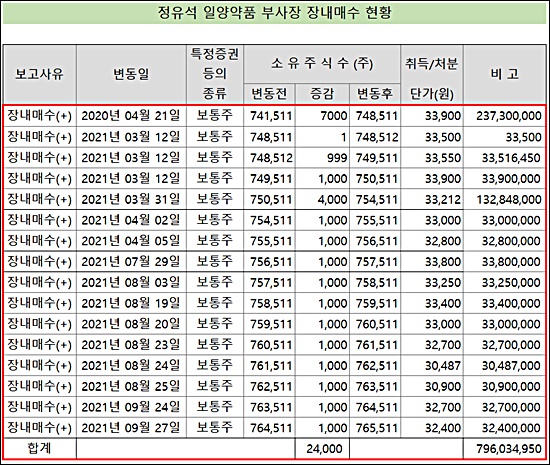Select the unit price 33,212
Image resolution: width=550 pixels, height=465 pixels.
pyautogui.click(x=443, y=199)
